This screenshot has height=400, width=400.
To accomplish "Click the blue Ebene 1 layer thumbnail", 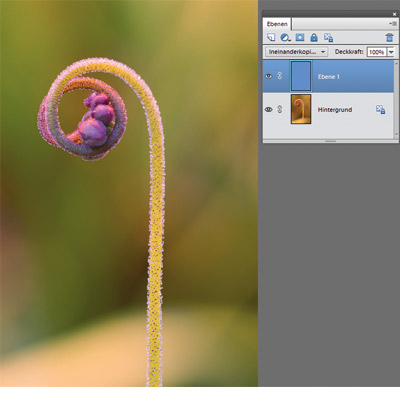I will [x=301, y=76].
